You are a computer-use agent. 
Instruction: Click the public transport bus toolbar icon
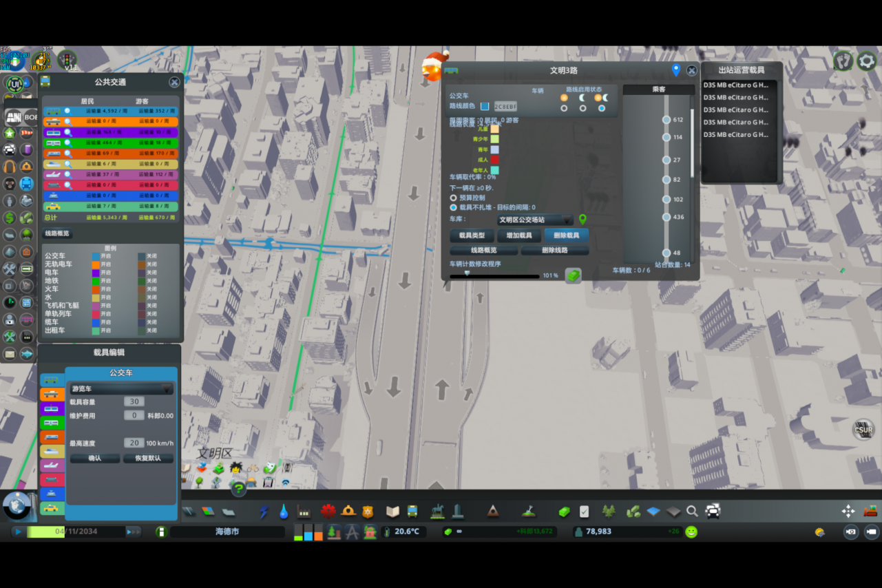[412, 512]
